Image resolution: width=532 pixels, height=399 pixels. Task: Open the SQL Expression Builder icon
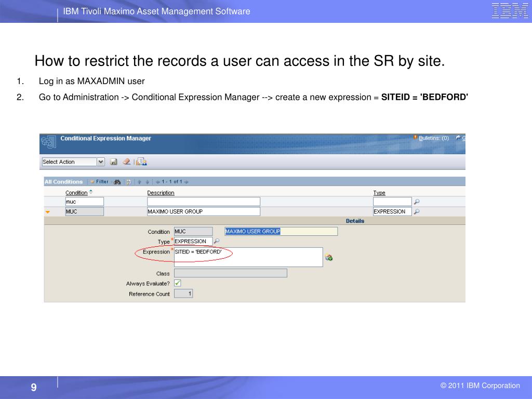tap(329, 258)
